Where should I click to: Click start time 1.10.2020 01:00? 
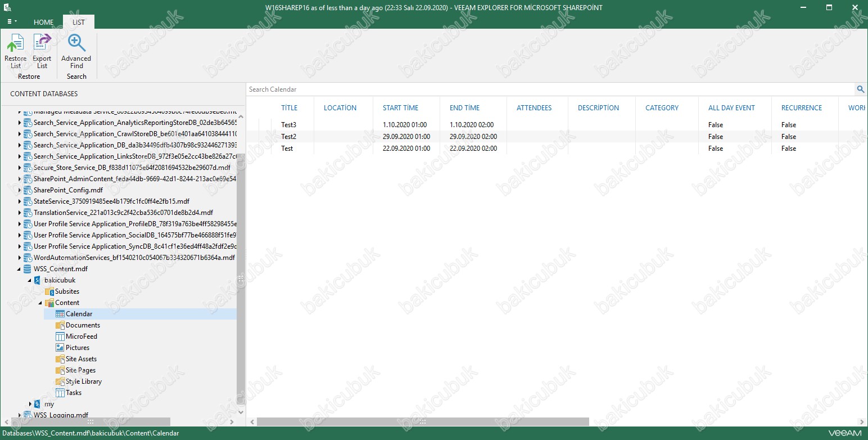(x=405, y=124)
